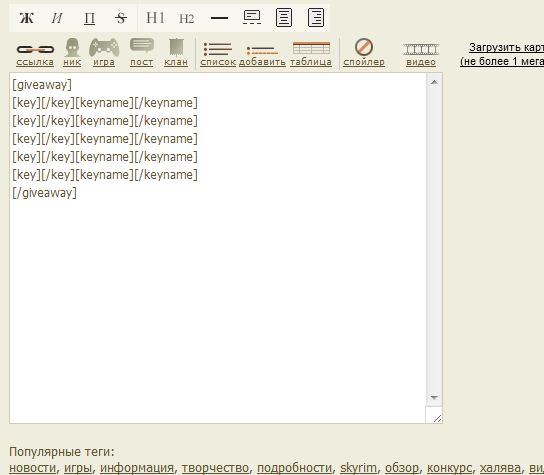The height and width of the screenshot is (475, 544).
Task: Click the scrollbar down arrow in editor
Action: point(434,398)
